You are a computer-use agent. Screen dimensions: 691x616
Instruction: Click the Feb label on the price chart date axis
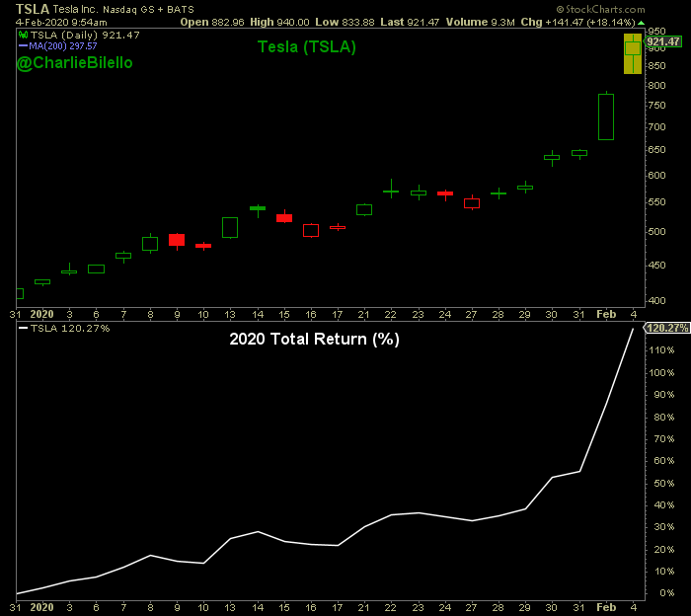[606, 314]
